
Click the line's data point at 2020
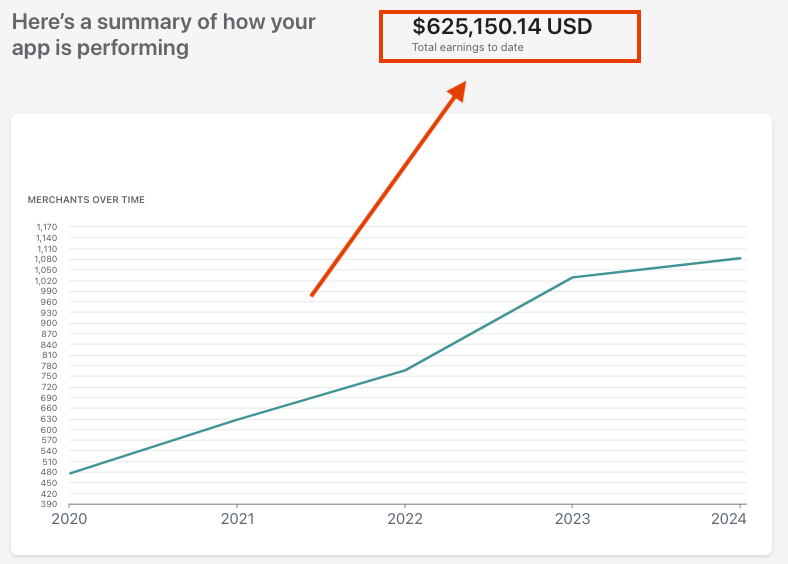(70, 473)
